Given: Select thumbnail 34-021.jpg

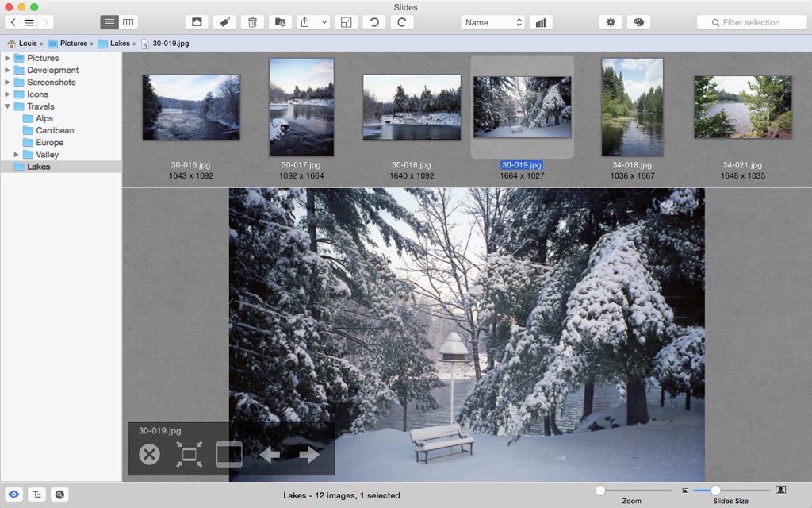Looking at the screenshot, I should [743, 107].
